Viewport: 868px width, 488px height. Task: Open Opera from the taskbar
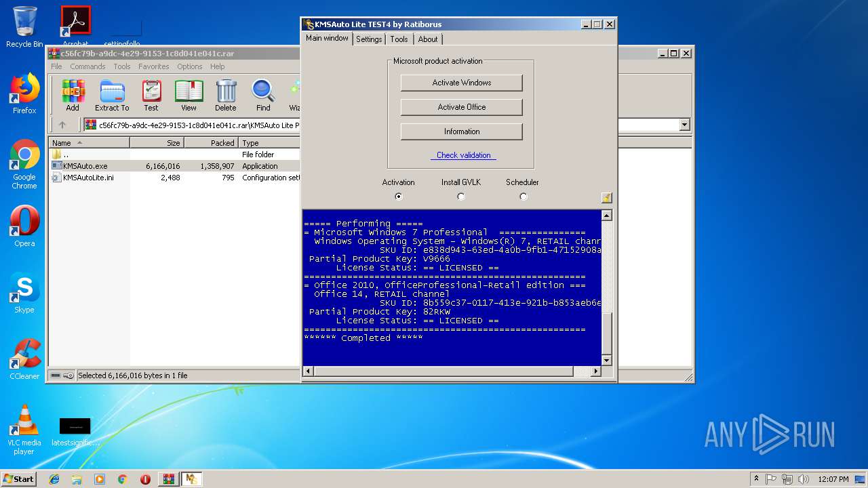(145, 479)
